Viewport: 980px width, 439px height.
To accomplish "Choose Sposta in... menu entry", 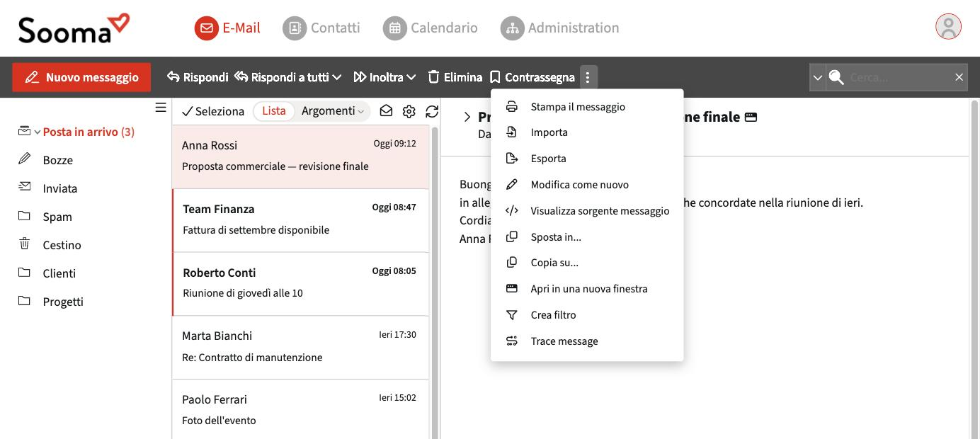I will coord(587,237).
